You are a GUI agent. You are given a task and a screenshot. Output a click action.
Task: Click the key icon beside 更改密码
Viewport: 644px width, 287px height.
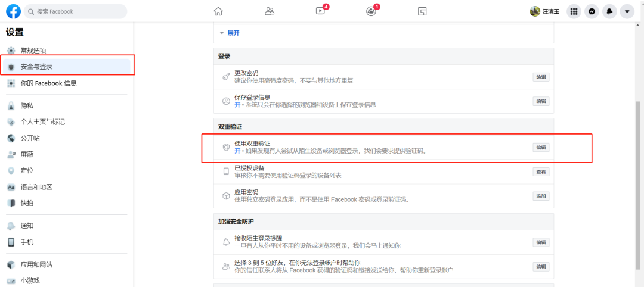tap(225, 77)
